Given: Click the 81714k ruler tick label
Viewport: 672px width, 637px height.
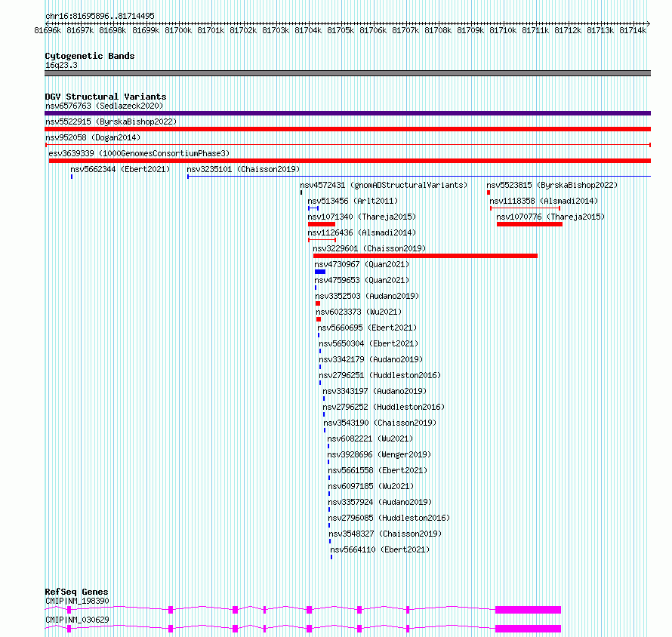Looking at the screenshot, I should pos(633,30).
